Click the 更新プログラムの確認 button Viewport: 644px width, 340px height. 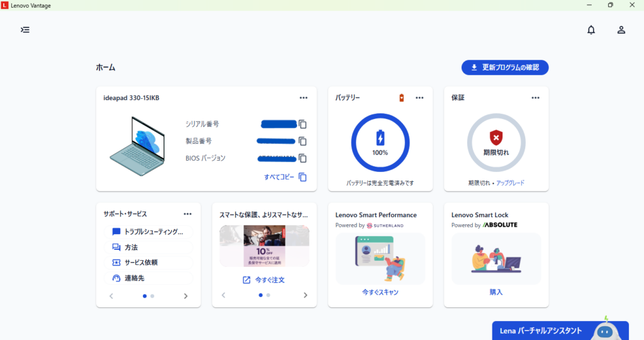coord(505,67)
